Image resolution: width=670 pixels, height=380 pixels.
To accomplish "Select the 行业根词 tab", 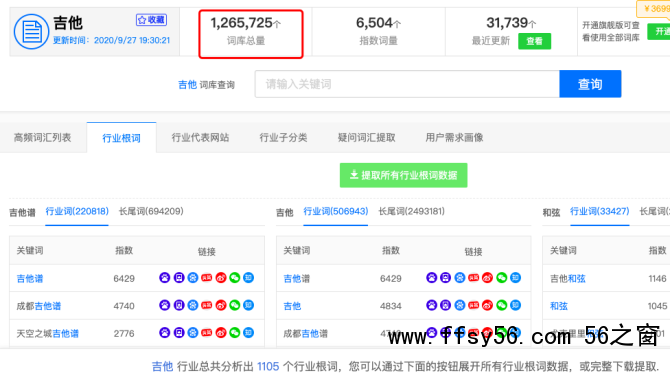I will tap(121, 138).
